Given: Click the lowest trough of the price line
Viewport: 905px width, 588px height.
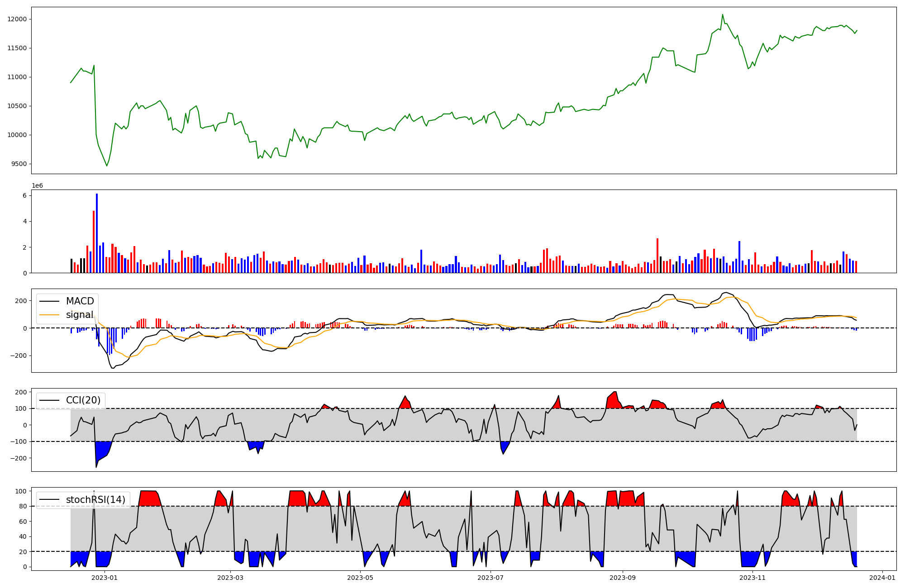Looking at the screenshot, I should (107, 166).
